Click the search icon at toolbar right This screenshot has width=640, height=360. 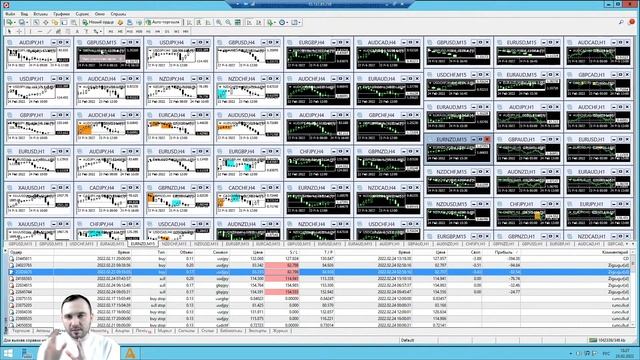(621, 22)
